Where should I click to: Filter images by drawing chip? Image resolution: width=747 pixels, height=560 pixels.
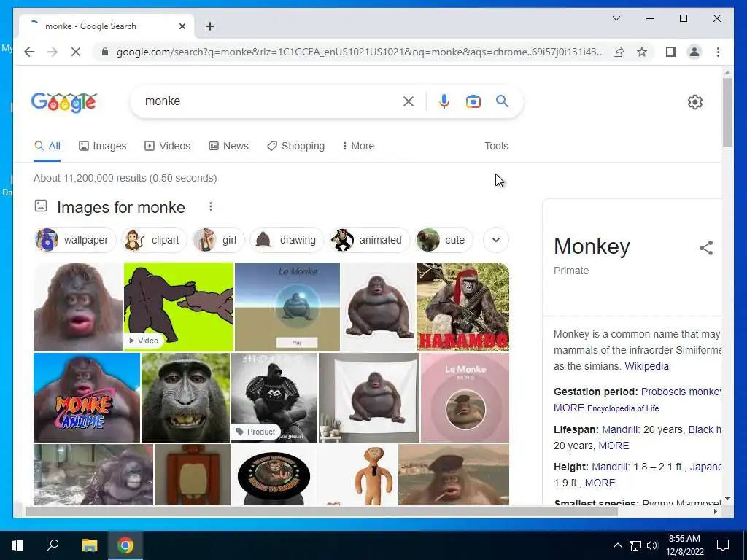[287, 240]
